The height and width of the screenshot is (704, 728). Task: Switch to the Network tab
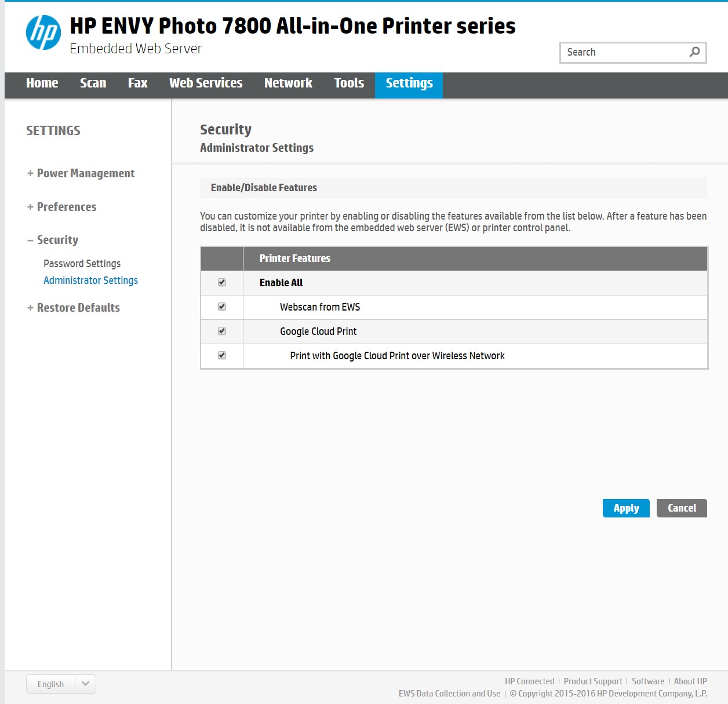tap(288, 83)
